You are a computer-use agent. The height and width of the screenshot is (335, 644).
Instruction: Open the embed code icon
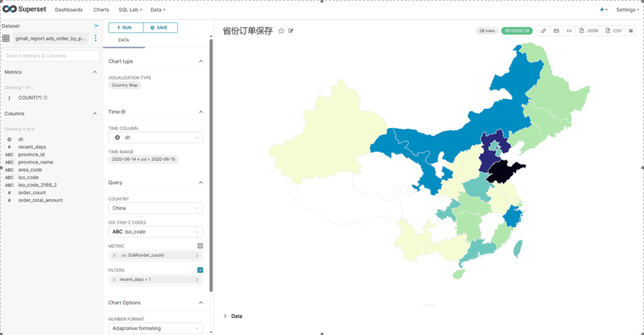coord(569,31)
